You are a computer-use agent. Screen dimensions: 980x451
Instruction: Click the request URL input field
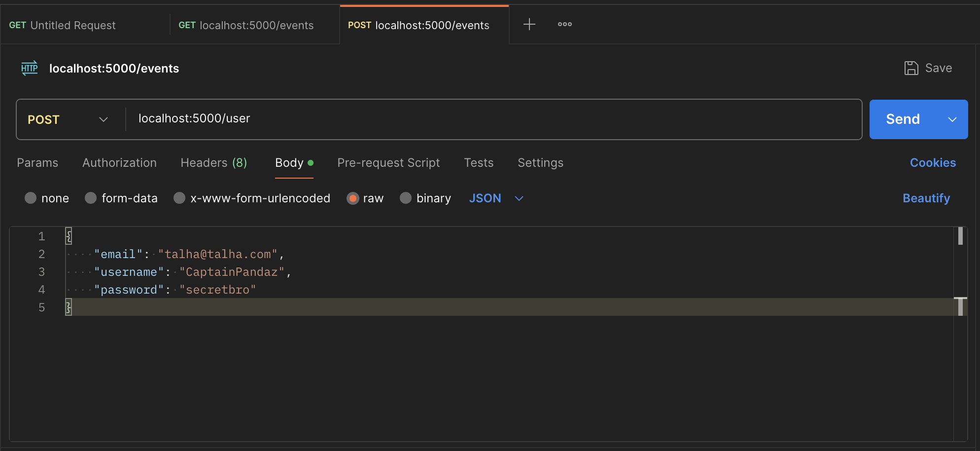point(493,119)
